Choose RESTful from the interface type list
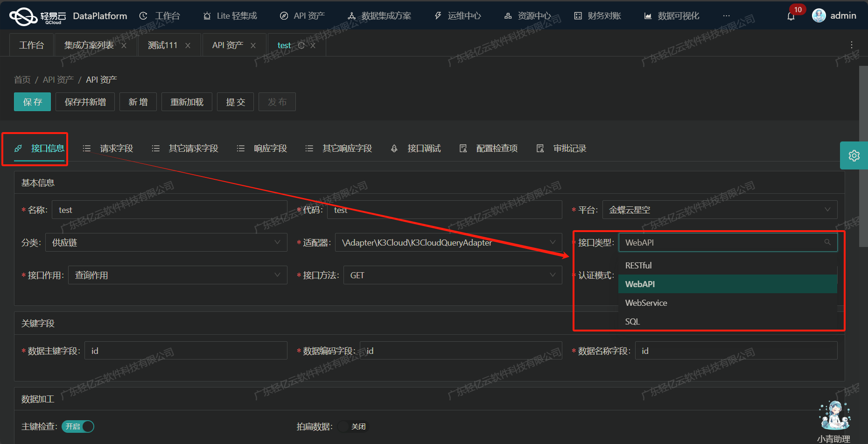Screen dimensions: 868x444 728,265
